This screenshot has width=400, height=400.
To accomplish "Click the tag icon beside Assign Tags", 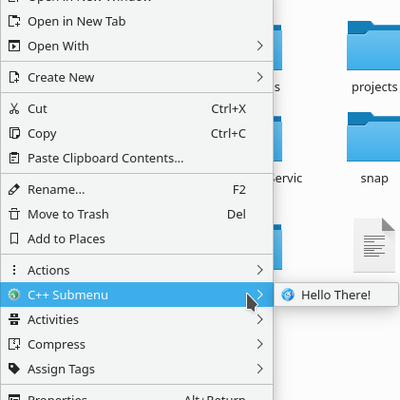I will pyautogui.click(x=14, y=369).
